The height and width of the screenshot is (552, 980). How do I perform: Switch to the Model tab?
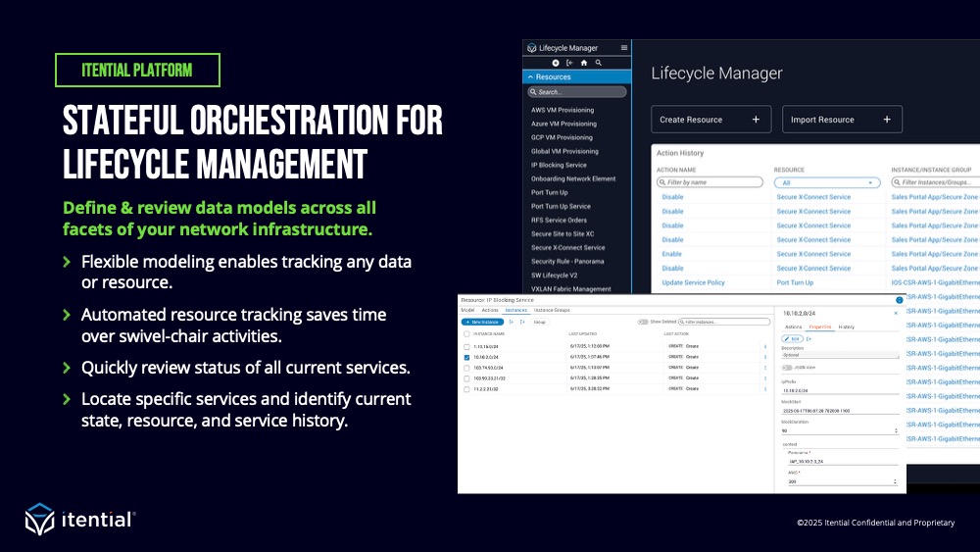(467, 310)
